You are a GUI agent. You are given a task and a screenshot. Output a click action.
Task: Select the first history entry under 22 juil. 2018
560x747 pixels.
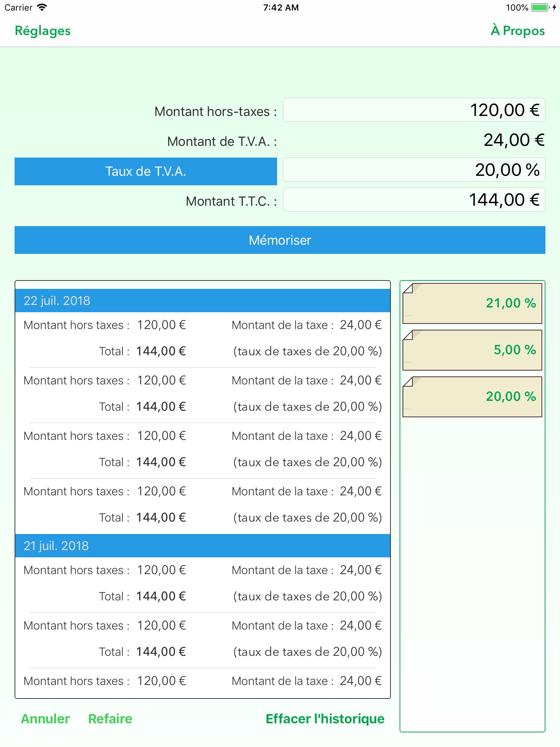[203, 340]
